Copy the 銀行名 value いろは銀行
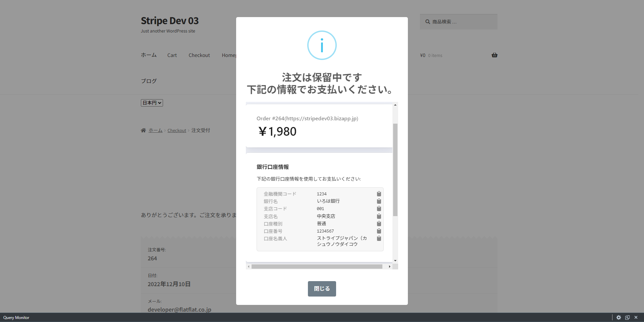644x322 pixels. [379, 201]
